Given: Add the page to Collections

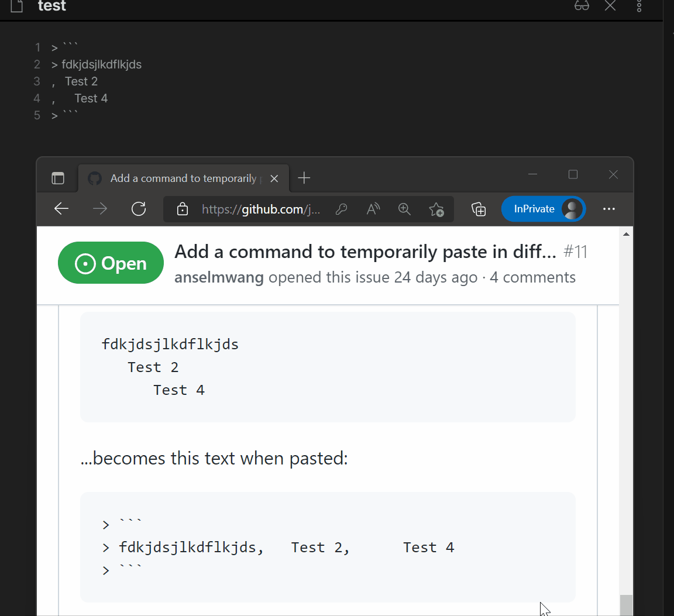Looking at the screenshot, I should point(479,209).
